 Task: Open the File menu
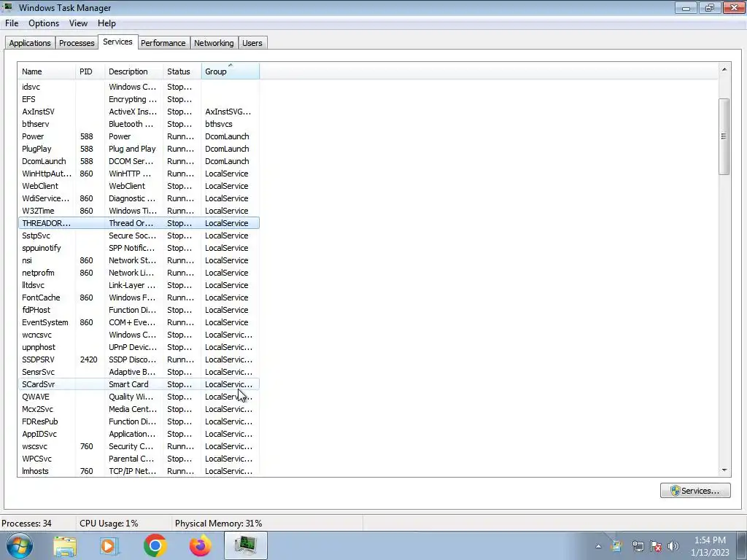[x=12, y=23]
